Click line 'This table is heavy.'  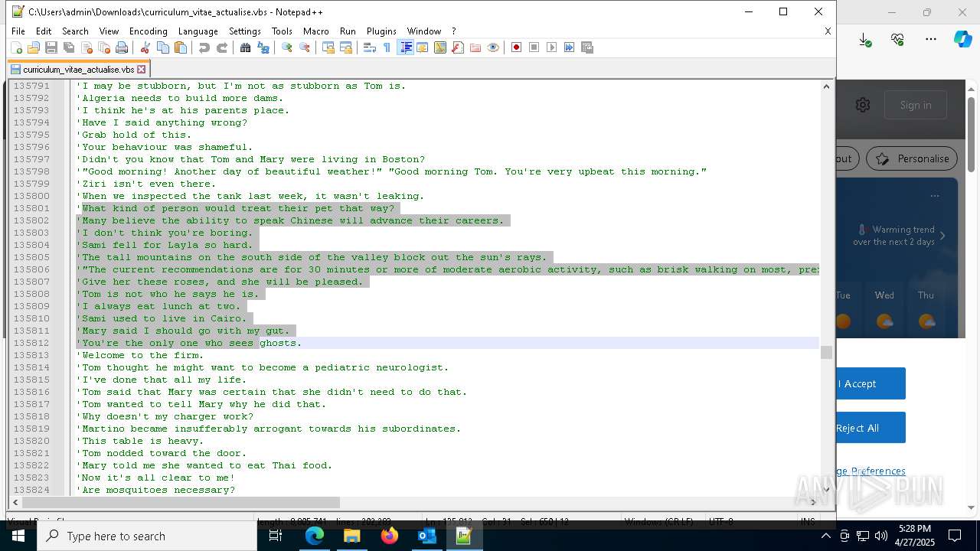(x=140, y=441)
